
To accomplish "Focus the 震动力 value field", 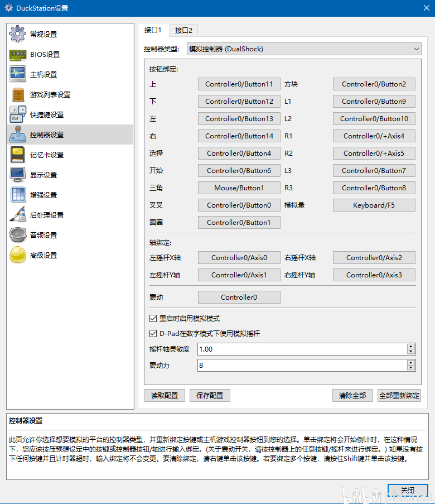I will (x=302, y=365).
